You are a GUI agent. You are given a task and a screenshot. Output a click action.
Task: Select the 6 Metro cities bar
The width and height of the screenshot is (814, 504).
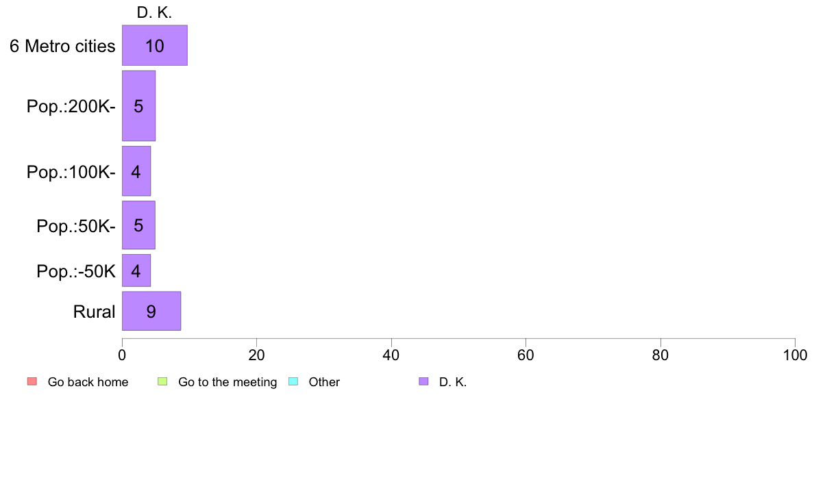click(x=154, y=46)
